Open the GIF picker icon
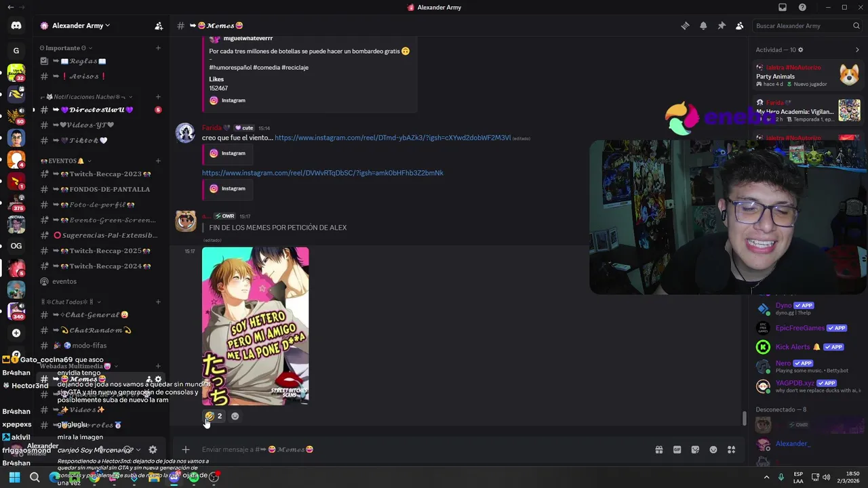The height and width of the screenshot is (488, 868). (677, 449)
